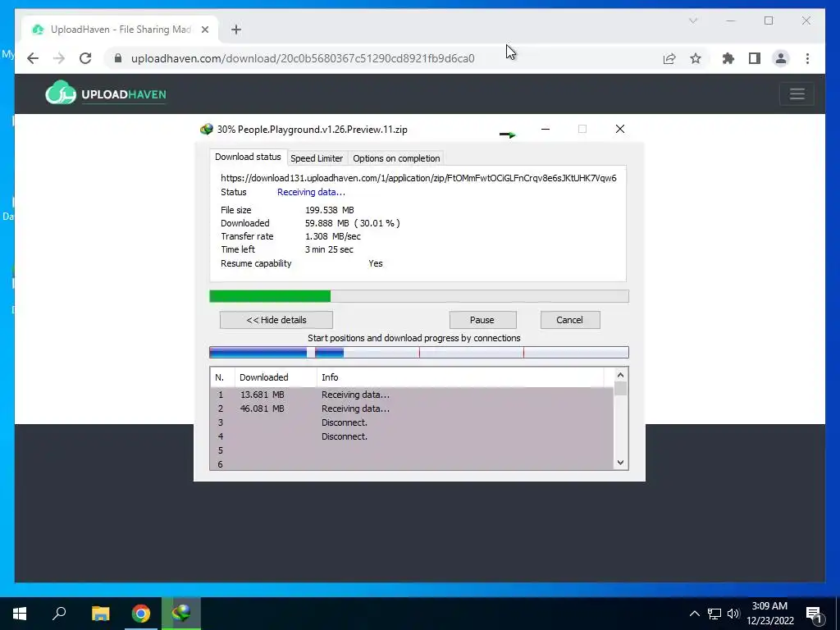Pause the download
840x630 pixels.
coord(482,320)
